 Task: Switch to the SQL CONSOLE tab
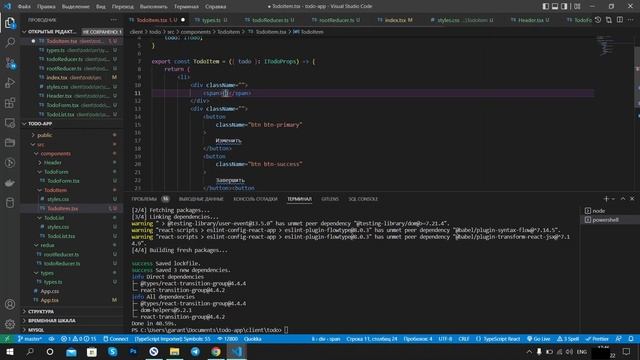(363, 199)
